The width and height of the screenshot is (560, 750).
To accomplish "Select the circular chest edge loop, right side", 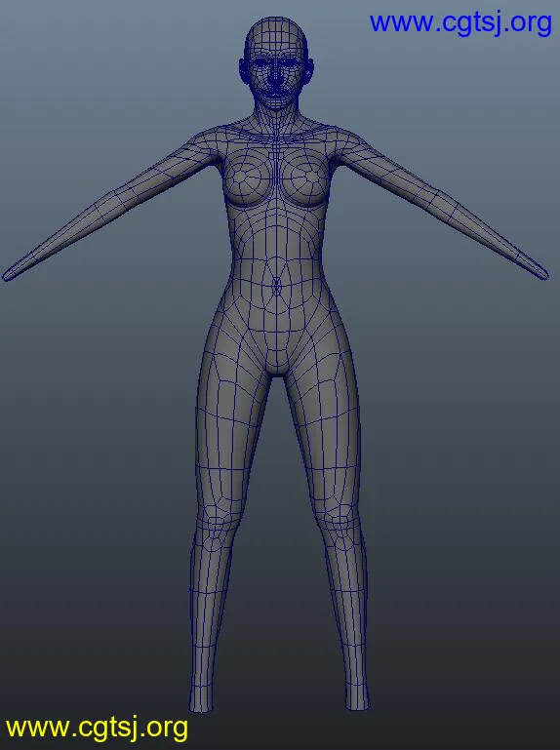I will [x=303, y=178].
